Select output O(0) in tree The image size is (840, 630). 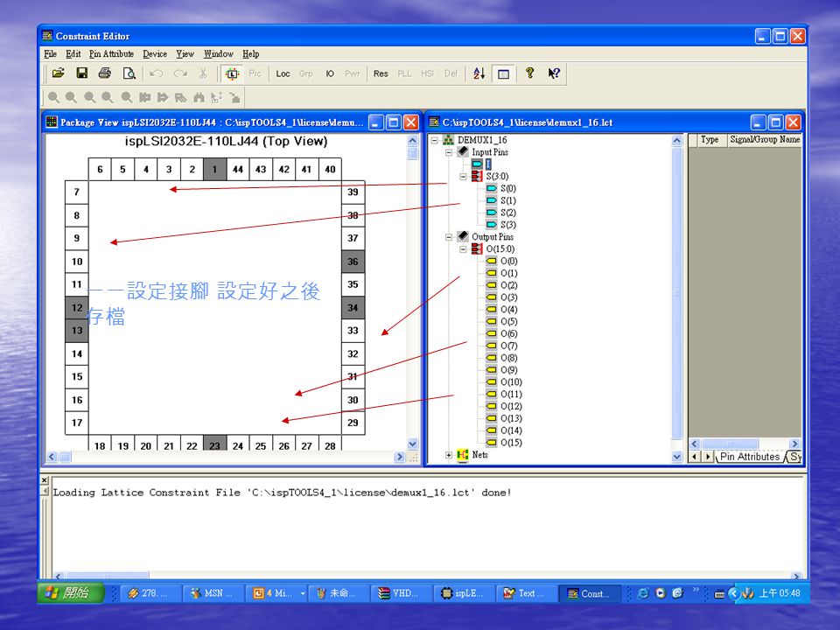tap(509, 261)
